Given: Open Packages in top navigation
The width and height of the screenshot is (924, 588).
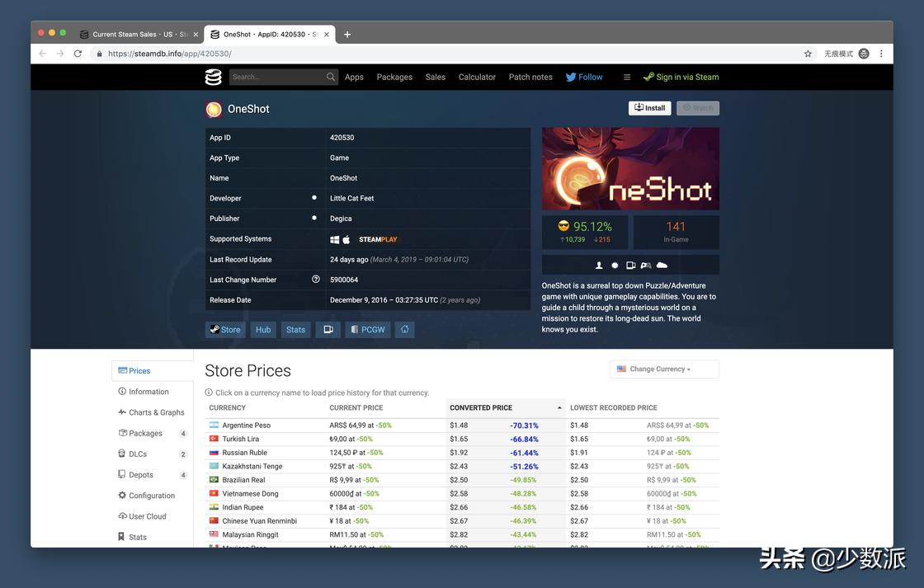Looking at the screenshot, I should (x=394, y=78).
